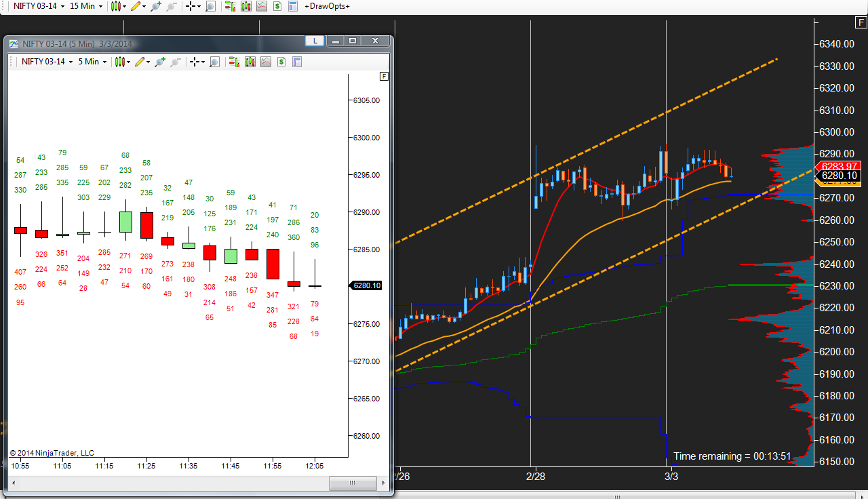Show the Data Box from the 15 Min toolbar
868x499 pixels.
293,6
